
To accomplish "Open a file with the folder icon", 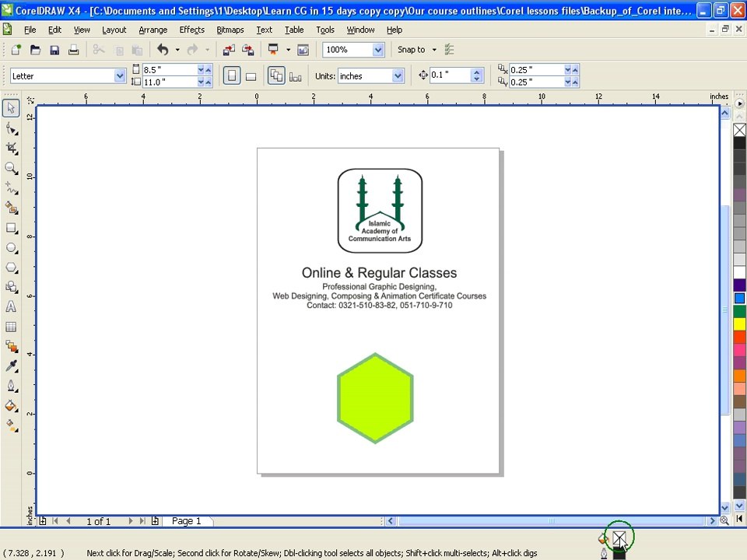I will (x=35, y=50).
